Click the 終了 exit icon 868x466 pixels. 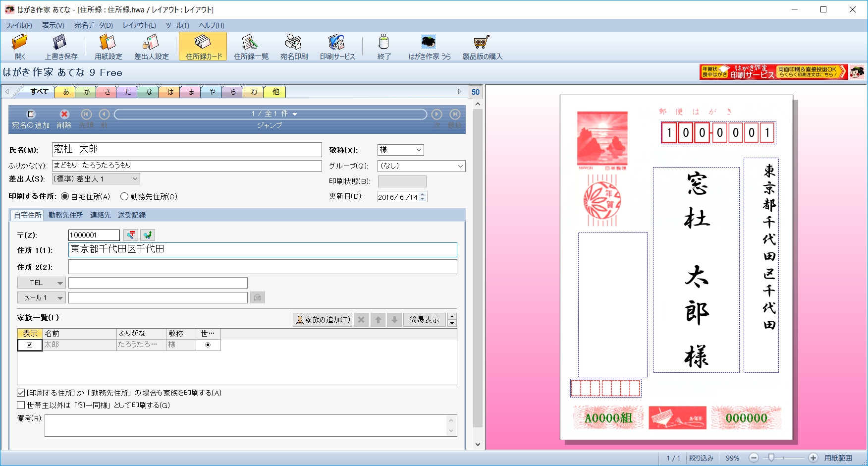pos(384,47)
